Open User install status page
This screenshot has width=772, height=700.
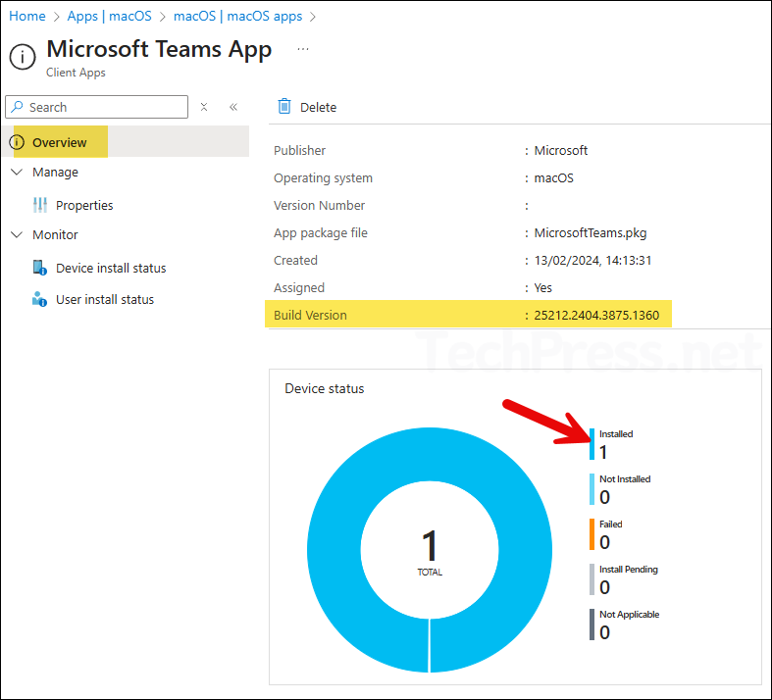[x=105, y=299]
